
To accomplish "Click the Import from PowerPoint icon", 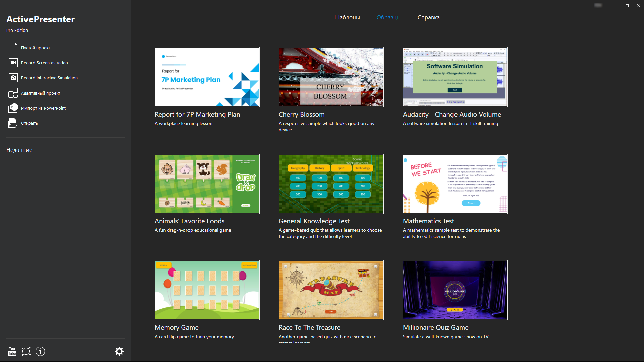I will point(13,108).
